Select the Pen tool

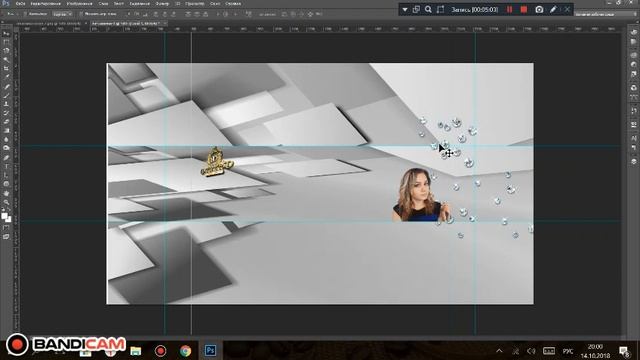[x=6, y=158]
